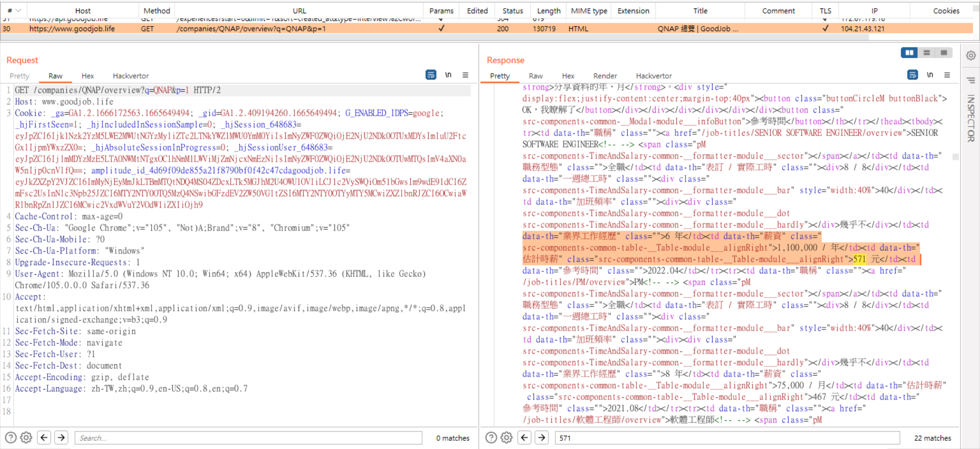
Task: Click the highlighted 571 match in Response
Action: tap(860, 259)
